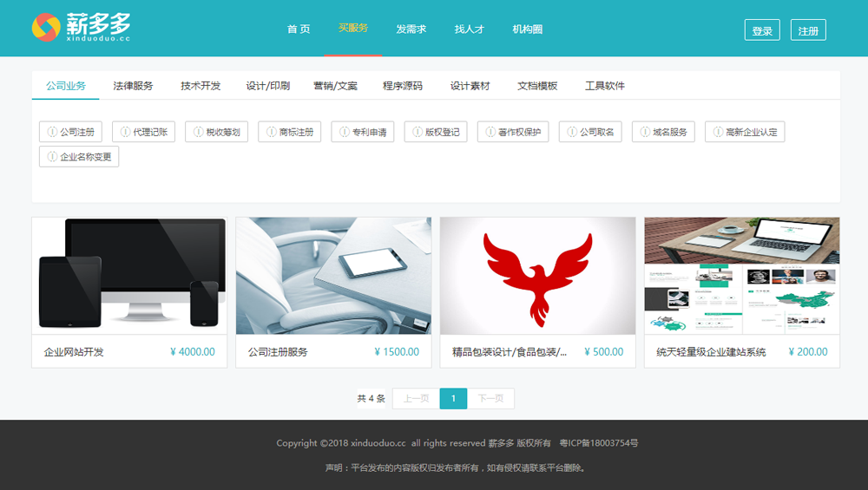Click the ¥ 4000.00 price

(193, 352)
